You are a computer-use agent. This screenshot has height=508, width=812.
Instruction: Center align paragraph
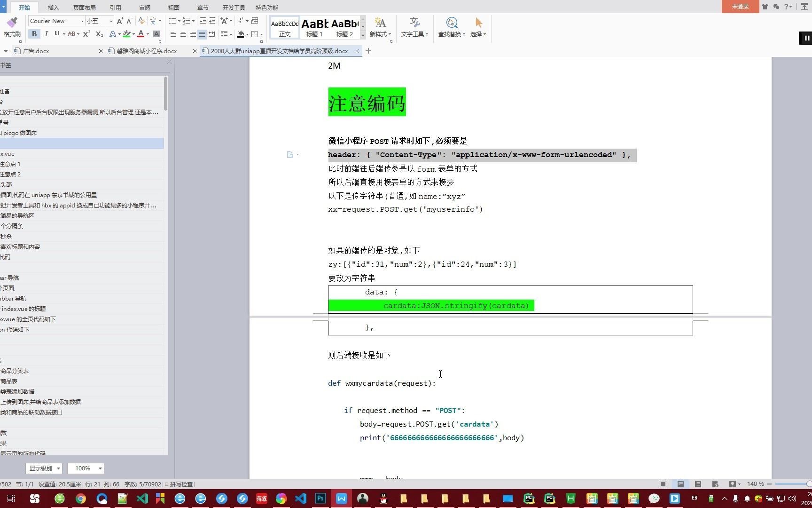[183, 34]
